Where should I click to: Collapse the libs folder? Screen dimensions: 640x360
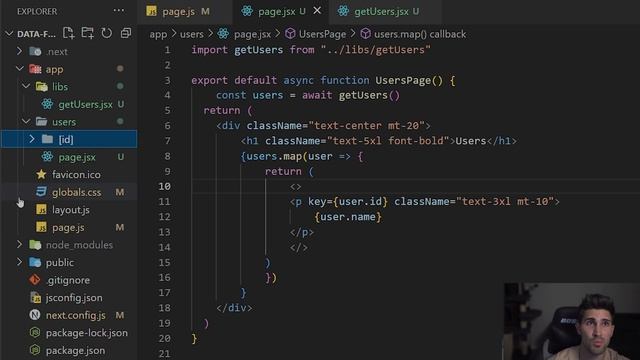(26, 87)
